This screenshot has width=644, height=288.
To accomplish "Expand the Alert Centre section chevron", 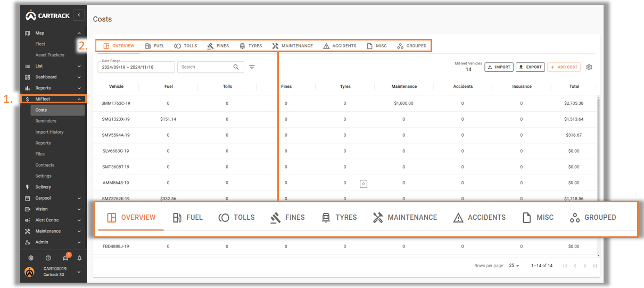I will point(79,220).
